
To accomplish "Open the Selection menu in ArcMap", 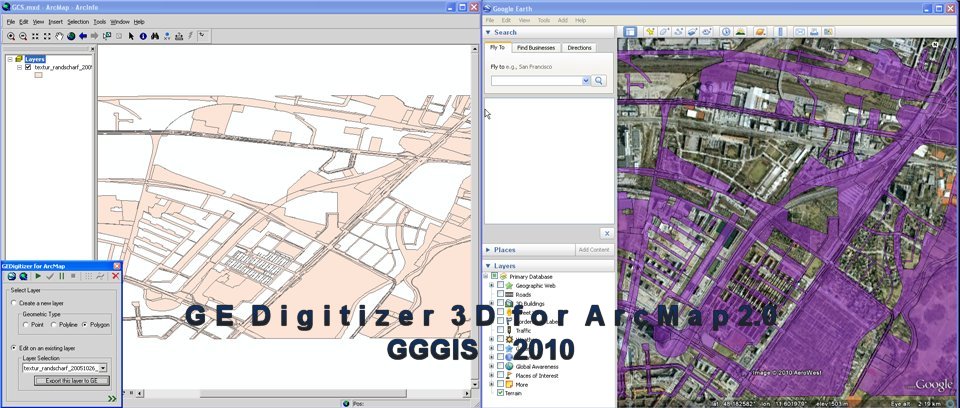I will point(78,21).
